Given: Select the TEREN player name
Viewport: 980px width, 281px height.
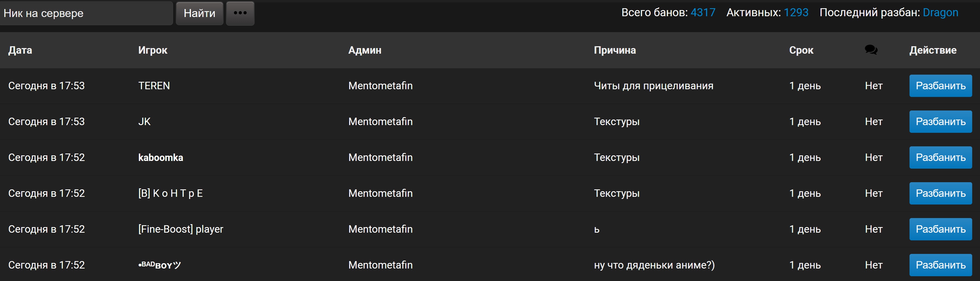Looking at the screenshot, I should [x=154, y=86].
